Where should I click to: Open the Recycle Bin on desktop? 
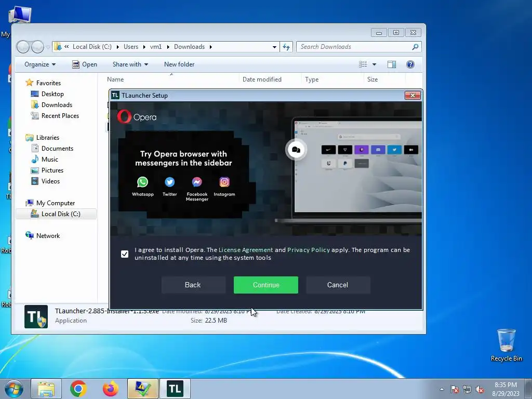tap(506, 345)
